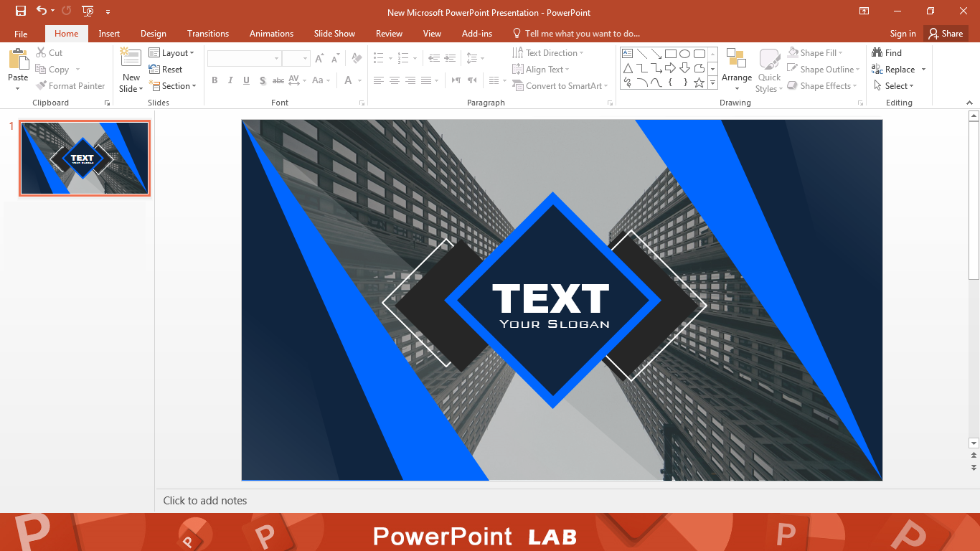980x551 pixels.
Task: Click the Find button
Action: pos(887,53)
